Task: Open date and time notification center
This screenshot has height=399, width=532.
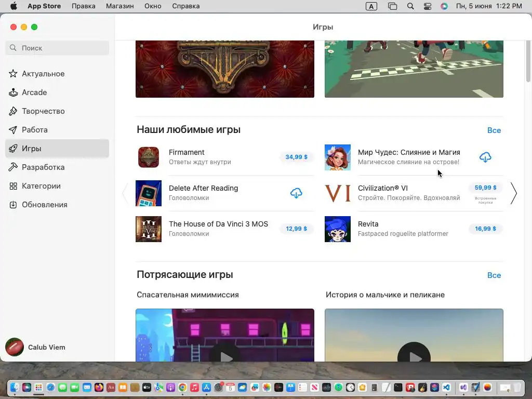Action: (488, 6)
